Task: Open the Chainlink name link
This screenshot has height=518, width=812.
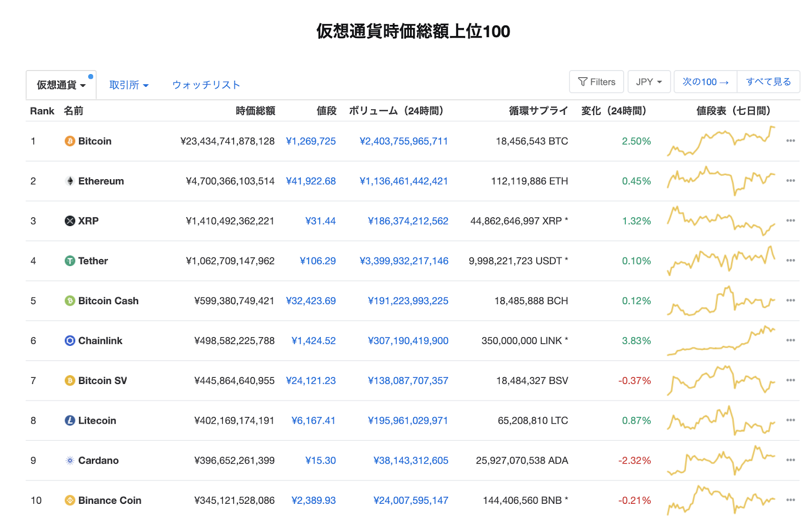Action: pyautogui.click(x=100, y=341)
